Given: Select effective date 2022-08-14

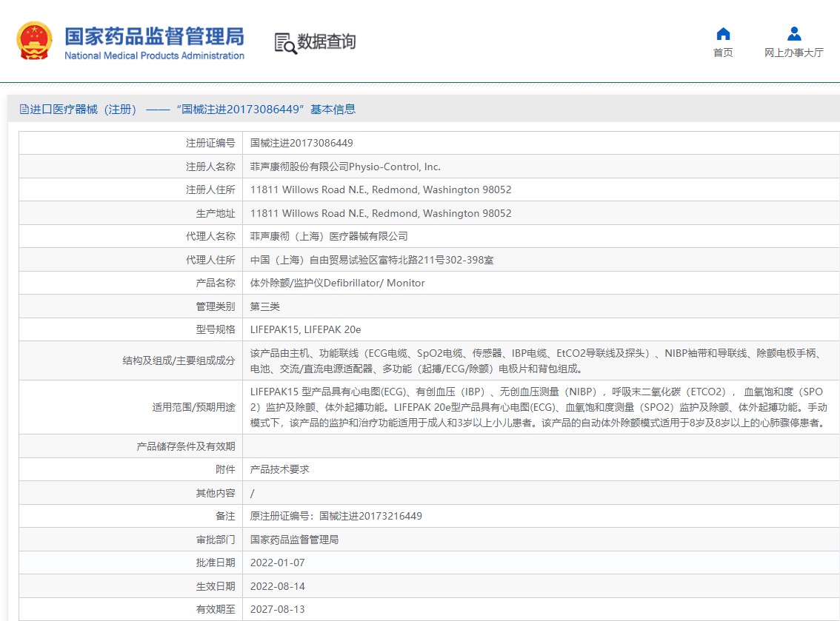Looking at the screenshot, I should (278, 586).
